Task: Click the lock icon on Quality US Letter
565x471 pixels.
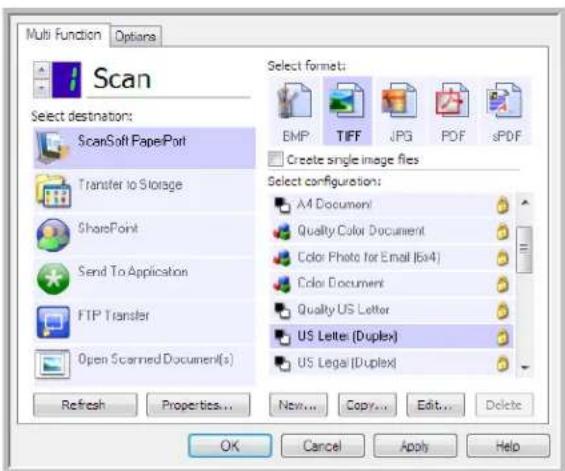Action: coord(502,310)
